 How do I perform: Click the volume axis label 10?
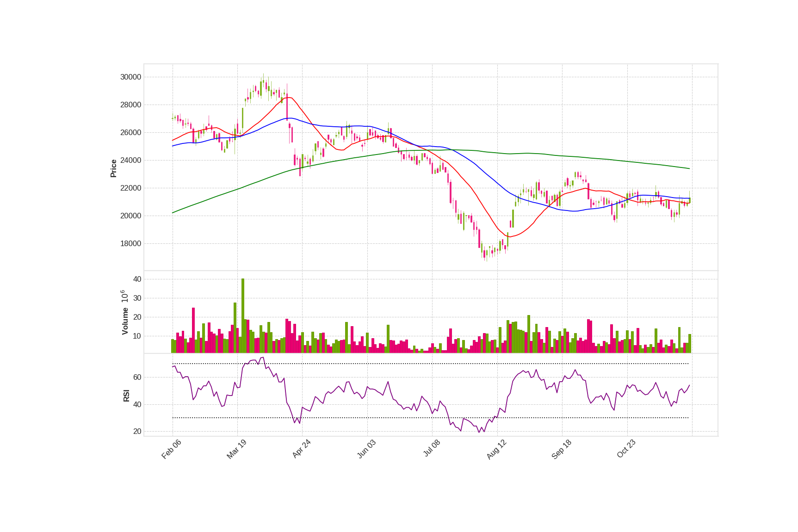point(137,336)
